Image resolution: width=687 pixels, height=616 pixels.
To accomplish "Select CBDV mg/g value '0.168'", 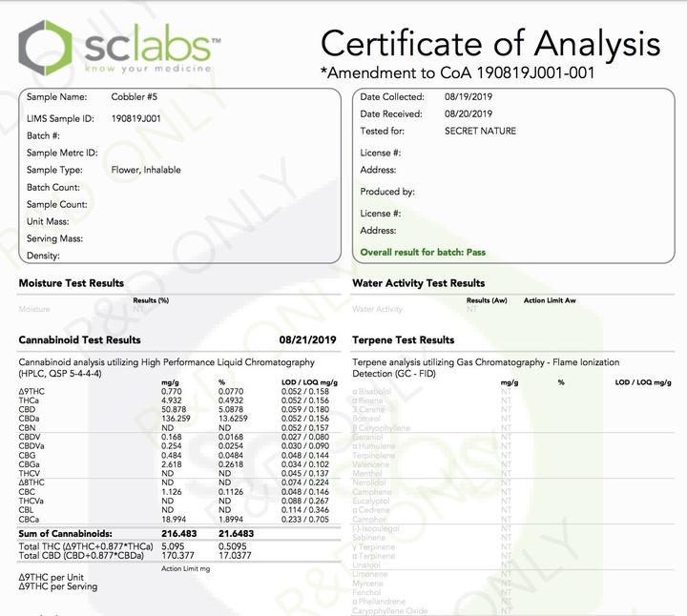I will (x=172, y=437).
